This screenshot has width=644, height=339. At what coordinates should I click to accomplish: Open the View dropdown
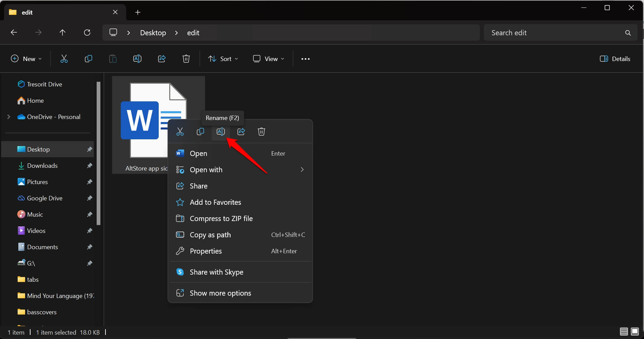point(268,59)
